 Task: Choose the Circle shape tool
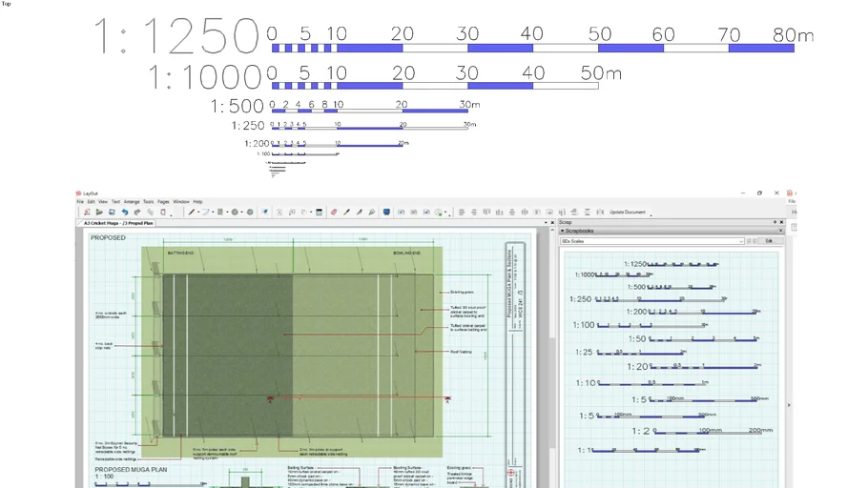click(235, 213)
